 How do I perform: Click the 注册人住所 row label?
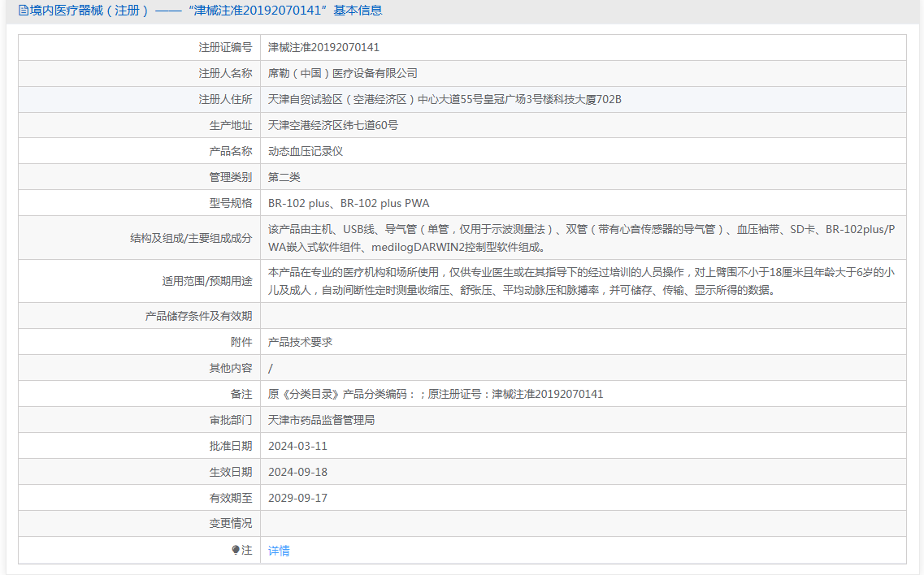click(x=225, y=99)
